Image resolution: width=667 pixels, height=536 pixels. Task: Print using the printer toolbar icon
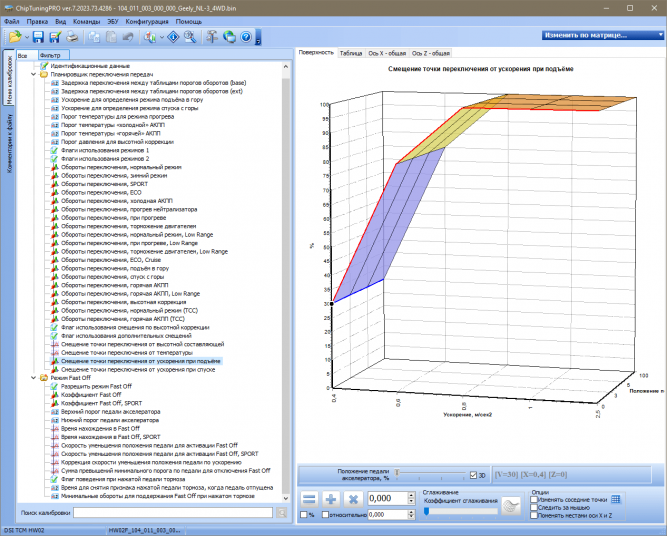(x=72, y=37)
